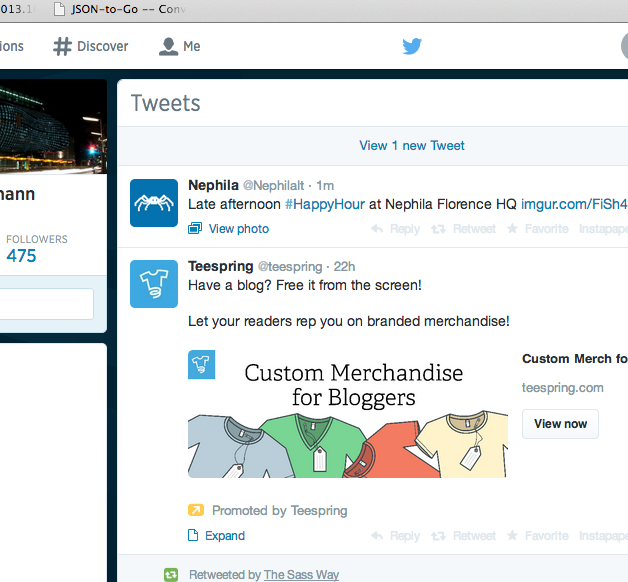Open the #HappyHour hashtag link
Viewport: 628px width, 582px height.
(325, 204)
